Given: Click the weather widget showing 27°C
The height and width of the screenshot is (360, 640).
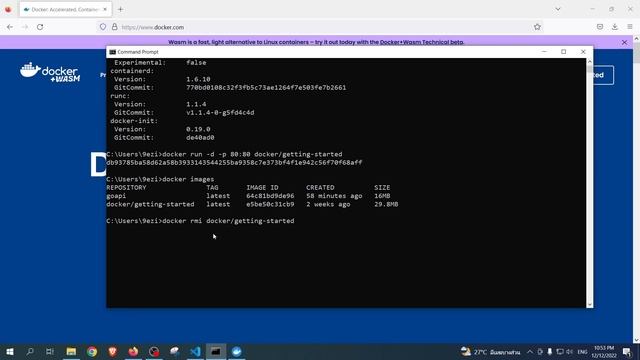Looking at the screenshot, I should point(490,351).
